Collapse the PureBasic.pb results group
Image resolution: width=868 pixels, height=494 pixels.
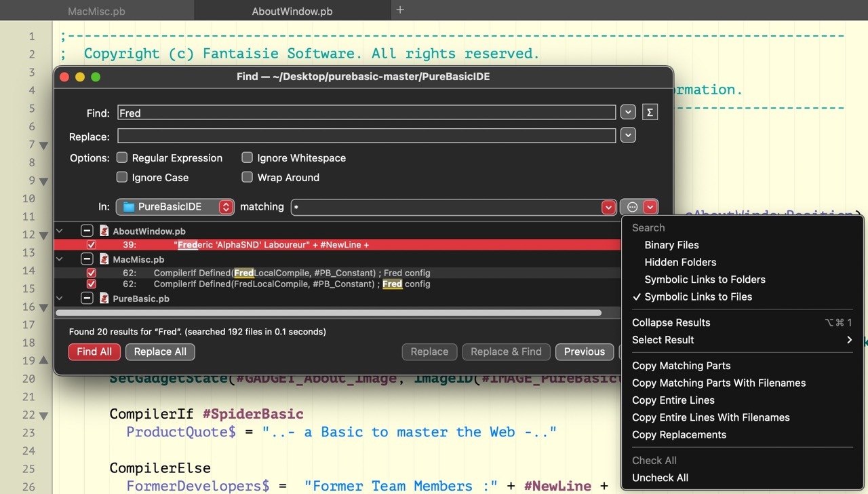(x=60, y=299)
